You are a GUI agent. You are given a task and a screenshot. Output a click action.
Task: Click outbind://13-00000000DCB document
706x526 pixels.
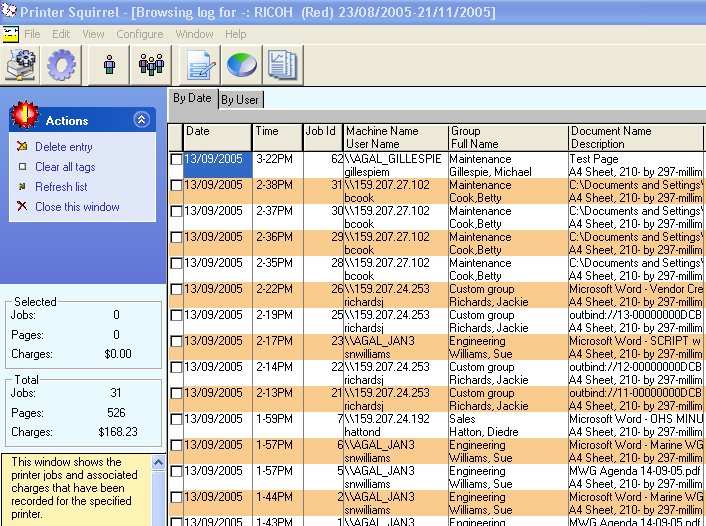pyautogui.click(x=635, y=315)
